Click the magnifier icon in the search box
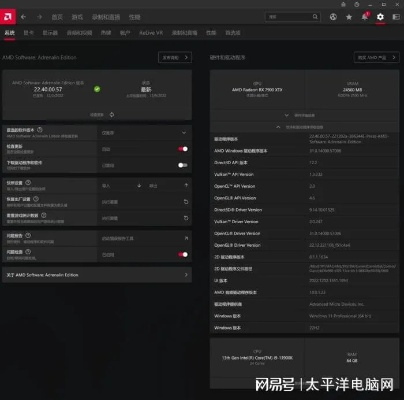404x400 pixels. click(x=315, y=17)
